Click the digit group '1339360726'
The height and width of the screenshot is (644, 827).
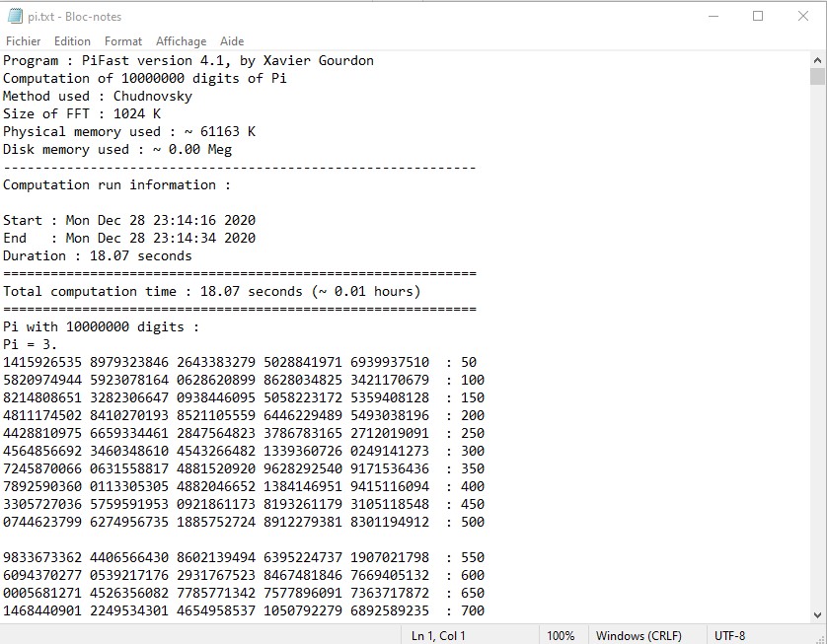pyautogui.click(x=303, y=451)
